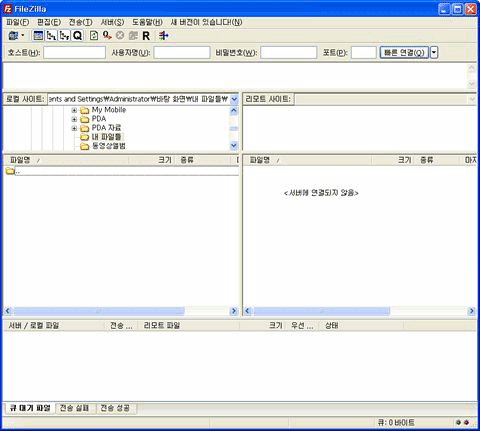The height and width of the screenshot is (431, 480).
Task: Select the PDA 자료 folder in tree
Action: pos(106,128)
